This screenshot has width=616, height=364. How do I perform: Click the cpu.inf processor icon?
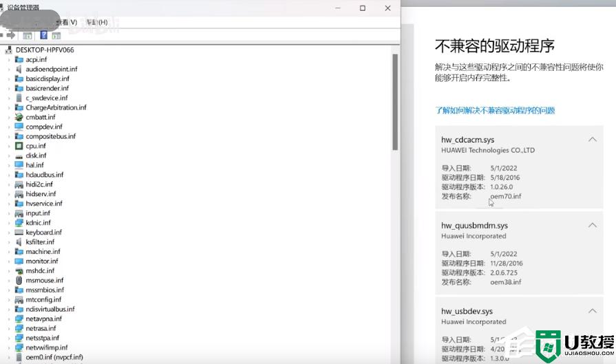pyautogui.click(x=19, y=146)
